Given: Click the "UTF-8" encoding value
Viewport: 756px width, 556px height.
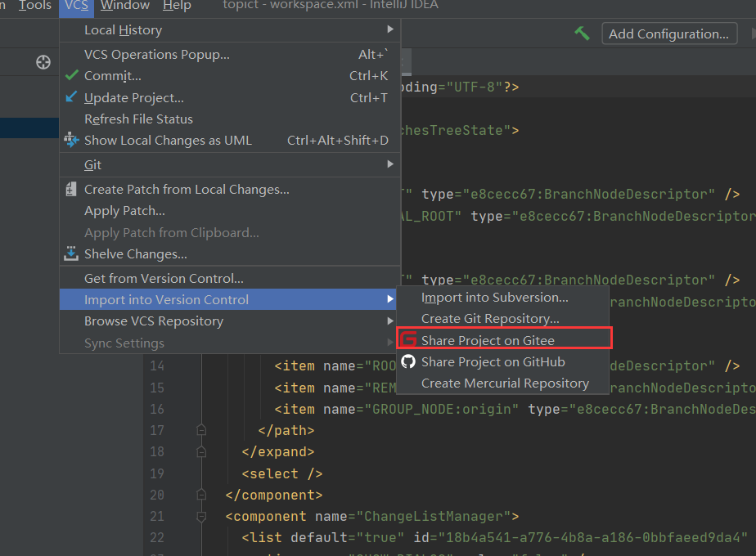Looking at the screenshot, I should pyautogui.click(x=475, y=87).
